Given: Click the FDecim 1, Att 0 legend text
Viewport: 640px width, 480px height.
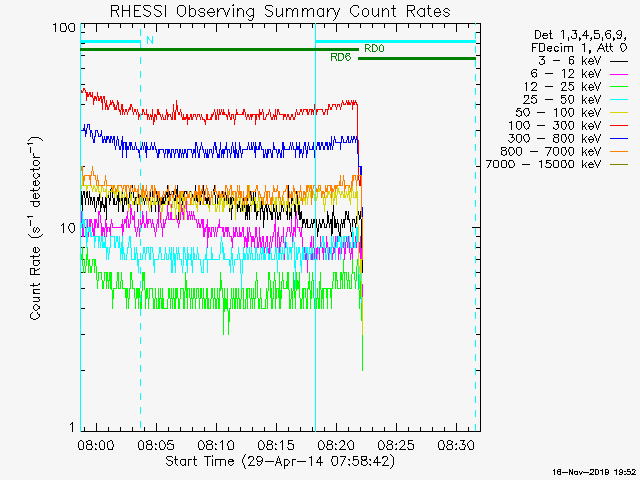Looking at the screenshot, I should pyautogui.click(x=579, y=48).
